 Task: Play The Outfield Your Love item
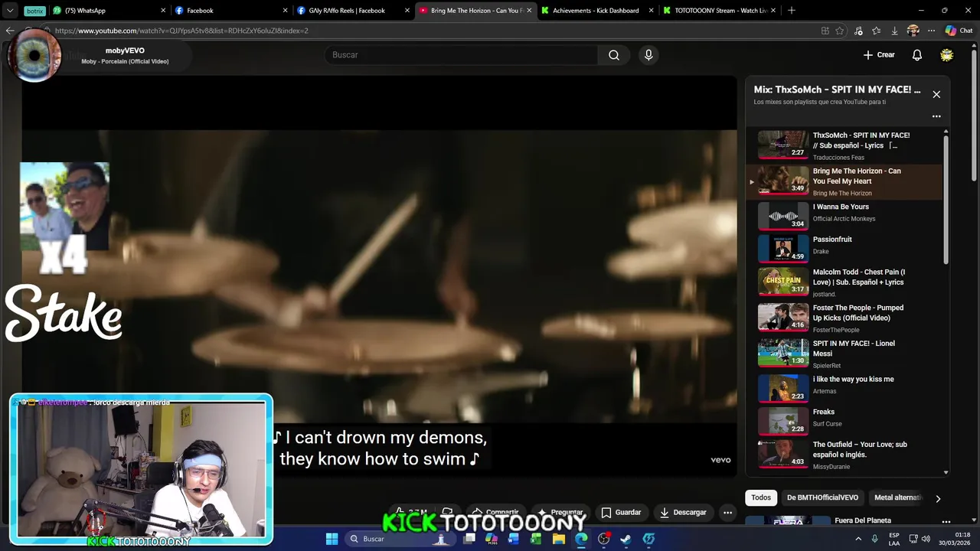(x=844, y=455)
